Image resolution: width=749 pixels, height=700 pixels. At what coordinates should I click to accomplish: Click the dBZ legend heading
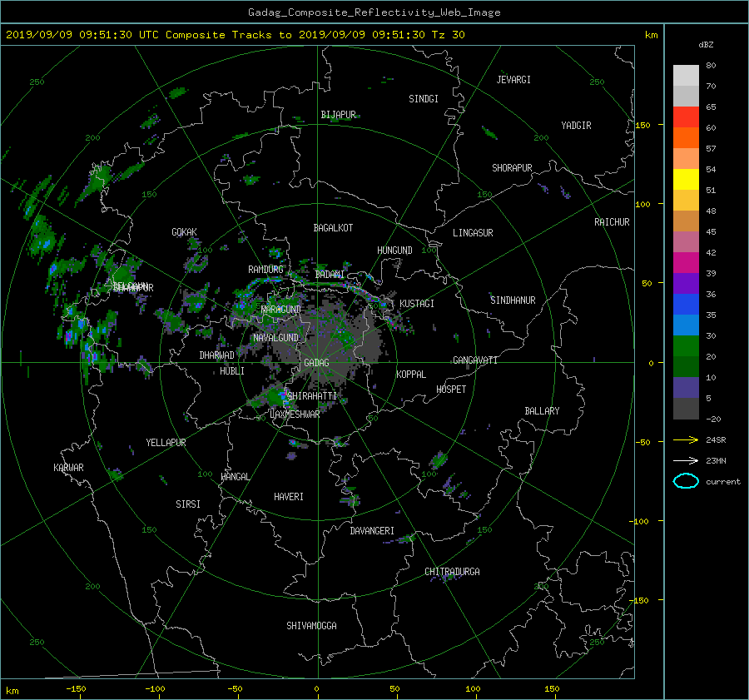tap(706, 45)
